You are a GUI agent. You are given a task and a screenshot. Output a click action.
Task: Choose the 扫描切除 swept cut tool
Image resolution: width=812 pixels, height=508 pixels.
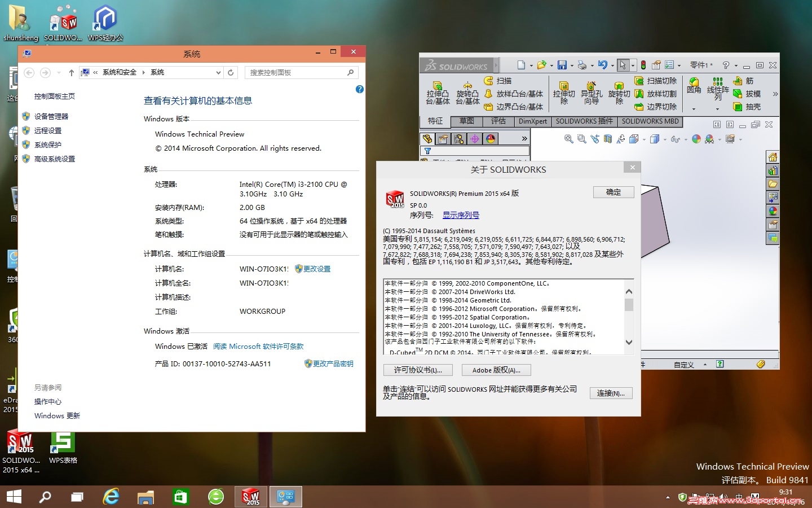pos(656,81)
